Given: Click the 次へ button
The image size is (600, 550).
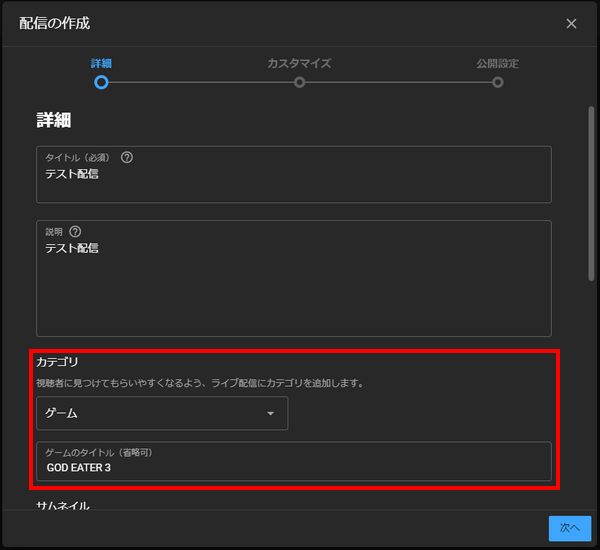Looking at the screenshot, I should [569, 528].
